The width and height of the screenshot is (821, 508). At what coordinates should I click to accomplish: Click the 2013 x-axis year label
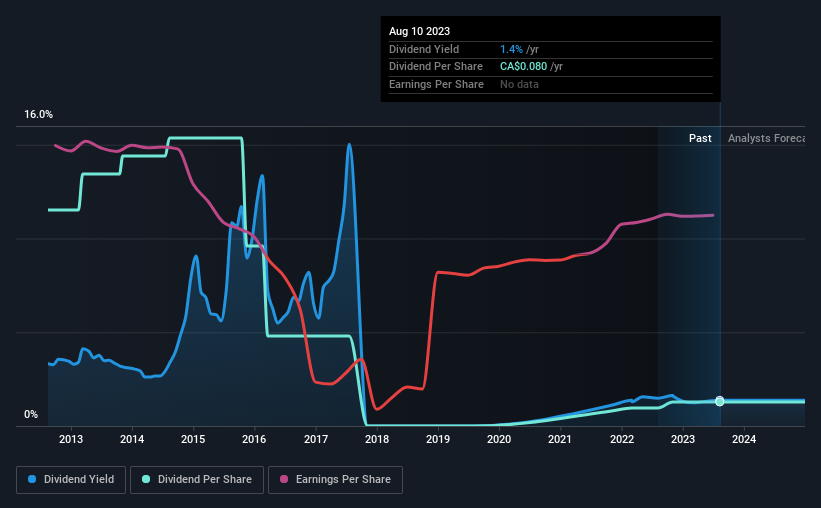(71, 439)
